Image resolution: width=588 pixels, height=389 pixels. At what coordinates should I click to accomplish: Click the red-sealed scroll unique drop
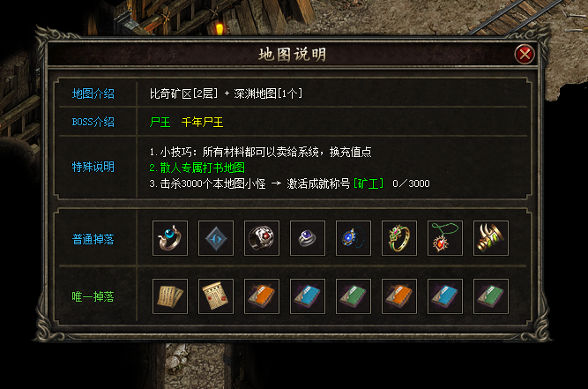click(216, 296)
